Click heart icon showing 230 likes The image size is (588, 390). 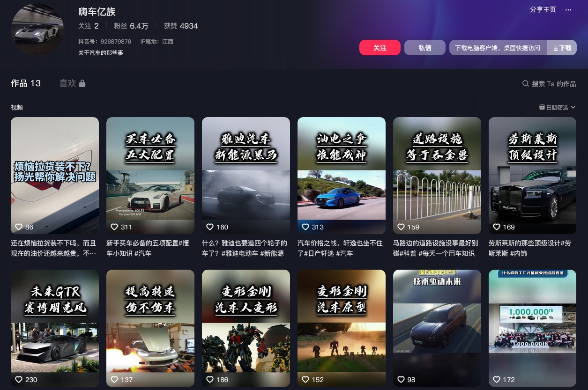pos(19,379)
